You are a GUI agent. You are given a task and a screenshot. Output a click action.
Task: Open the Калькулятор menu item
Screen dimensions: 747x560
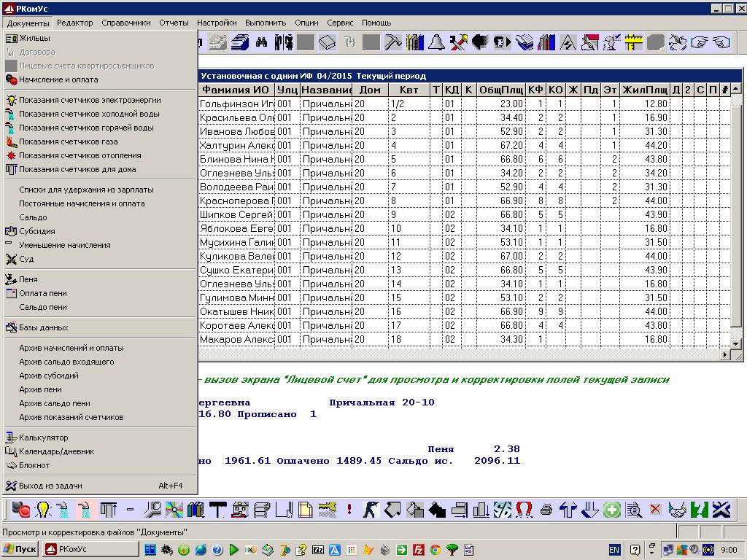[43, 437]
